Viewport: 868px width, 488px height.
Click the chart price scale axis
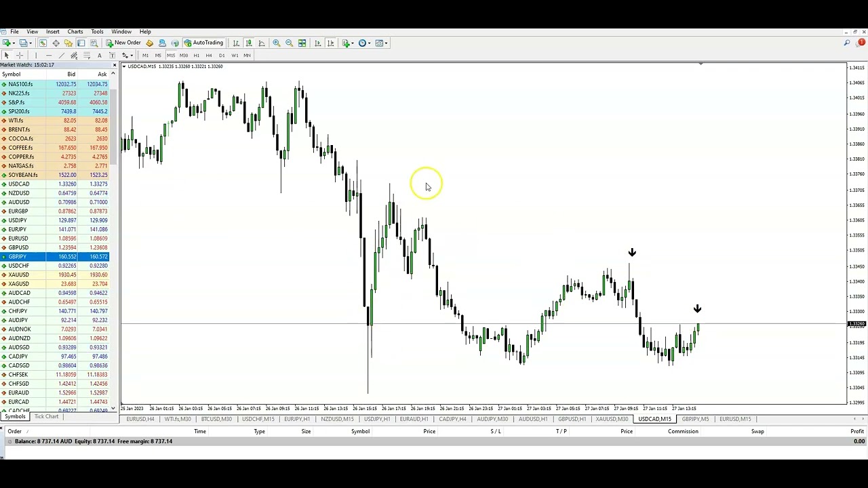click(857, 234)
